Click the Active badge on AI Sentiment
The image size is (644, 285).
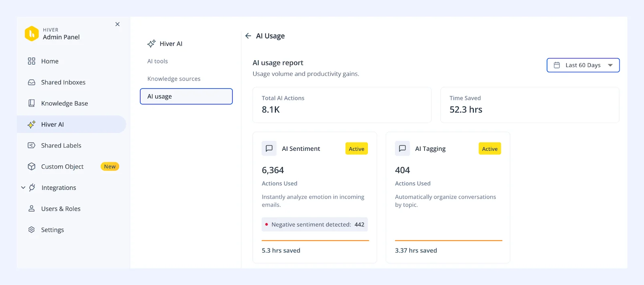coord(357,148)
